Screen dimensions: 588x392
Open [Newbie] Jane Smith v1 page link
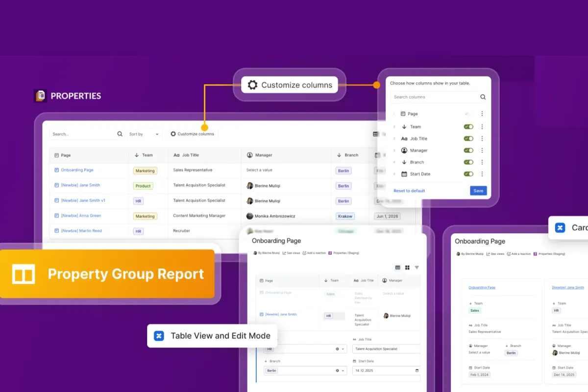[83, 200]
